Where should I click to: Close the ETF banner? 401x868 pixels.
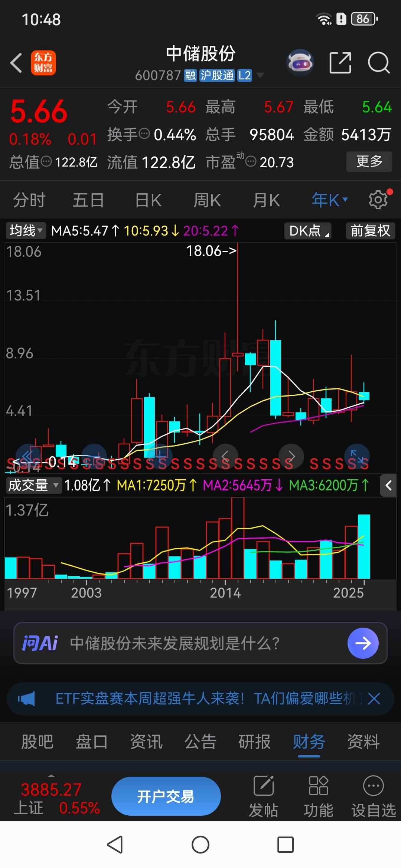click(x=374, y=699)
